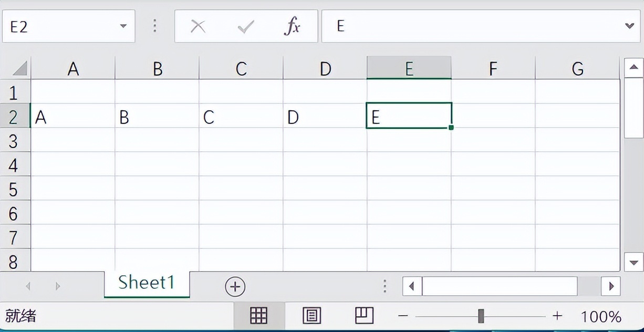This screenshot has height=332, width=644.
Task: Click the zoom out minus button
Action: point(403,316)
